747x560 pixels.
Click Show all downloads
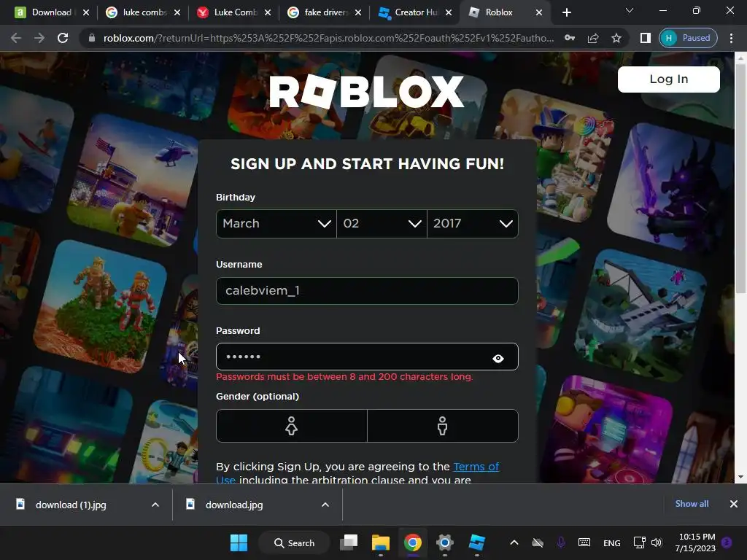tap(692, 504)
